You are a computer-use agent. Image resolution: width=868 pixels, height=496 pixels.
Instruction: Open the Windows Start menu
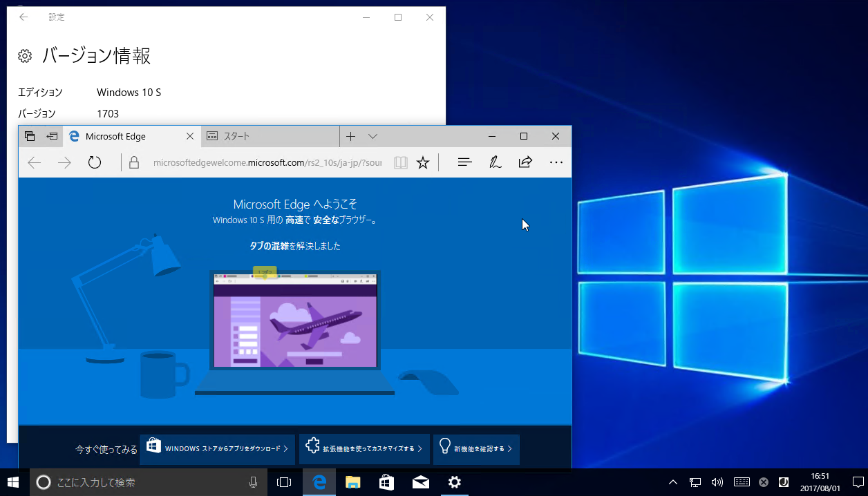pyautogui.click(x=13, y=482)
